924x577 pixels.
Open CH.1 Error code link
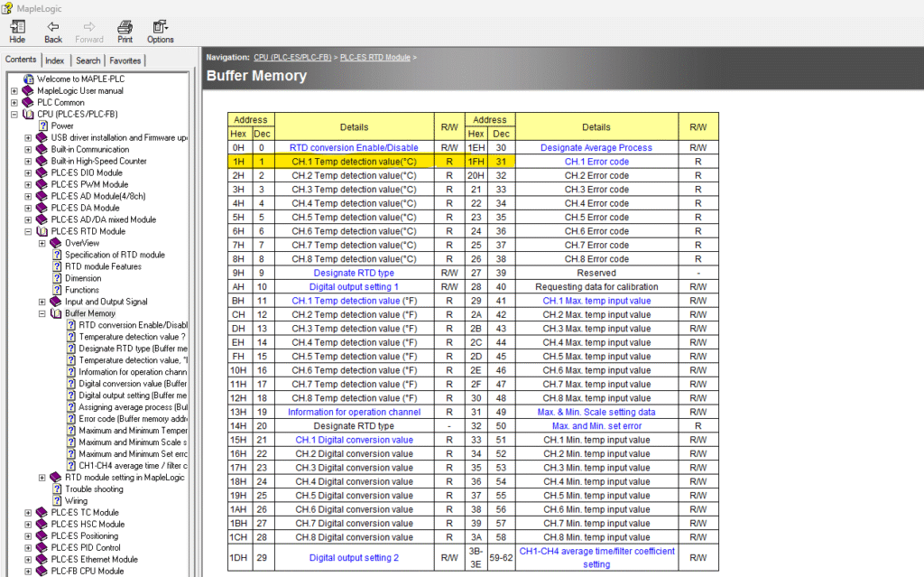click(596, 162)
